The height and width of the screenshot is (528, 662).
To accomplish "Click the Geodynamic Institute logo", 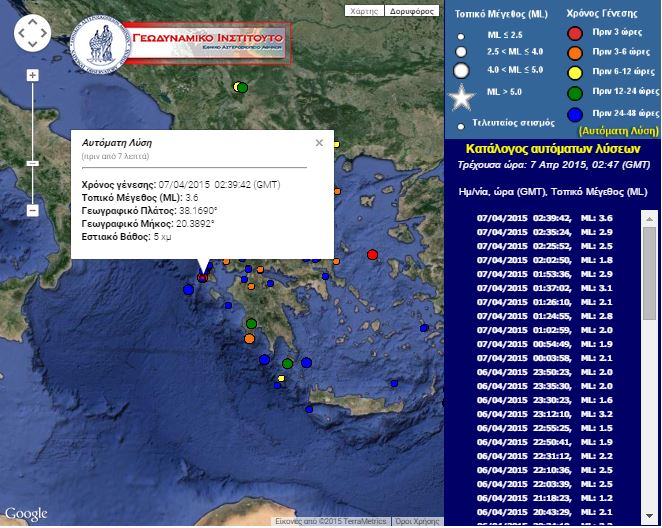I will tap(191, 40).
